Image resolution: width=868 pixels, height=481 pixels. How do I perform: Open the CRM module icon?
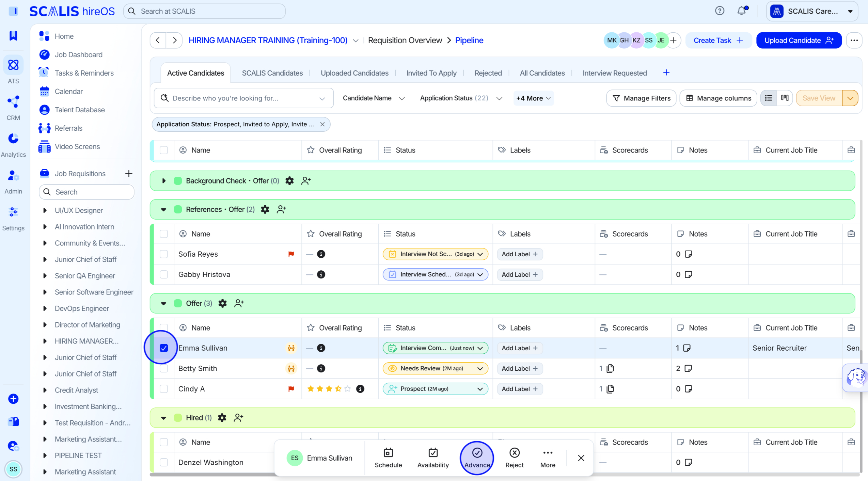click(13, 101)
